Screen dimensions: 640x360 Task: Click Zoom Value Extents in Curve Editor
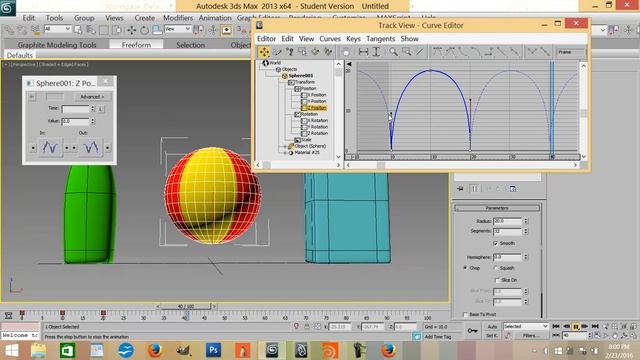click(x=376, y=52)
